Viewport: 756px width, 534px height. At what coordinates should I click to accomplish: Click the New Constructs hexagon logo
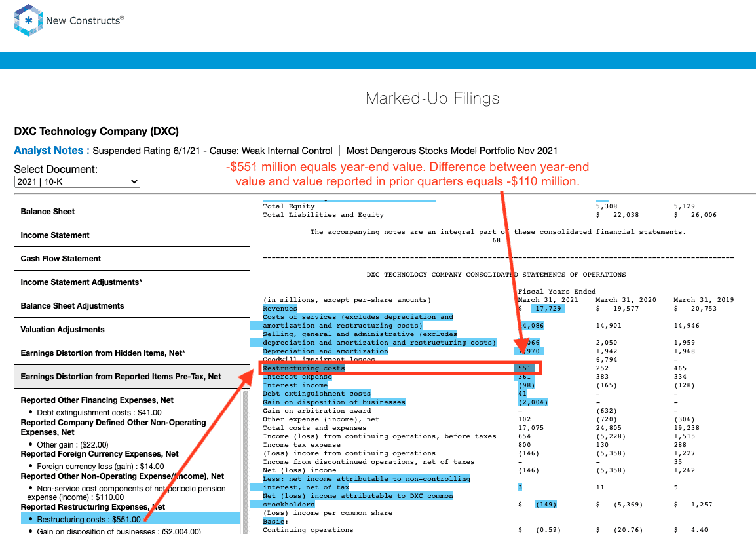click(x=28, y=20)
